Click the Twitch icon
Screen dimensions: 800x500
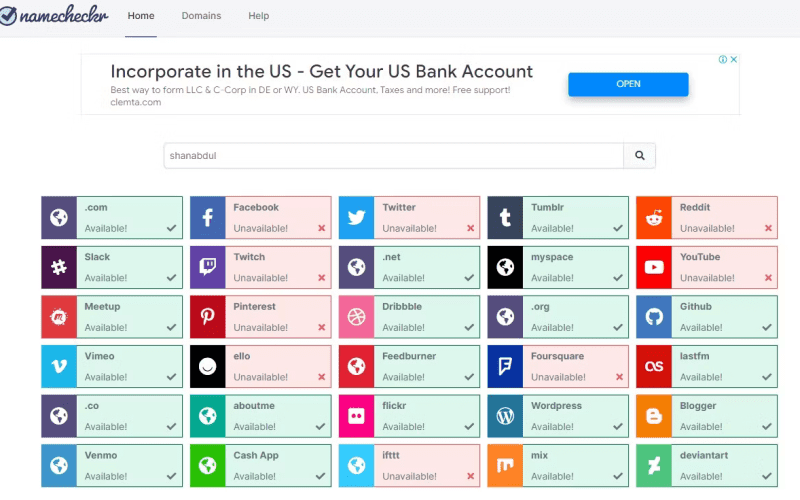[x=208, y=267]
